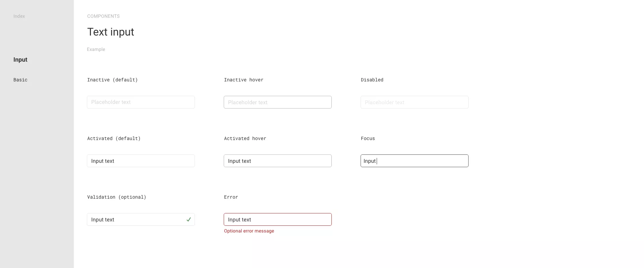Viewport: 644px width, 268px height.
Task: Click the COMPONENTS breadcrumb label
Action: 103,16
